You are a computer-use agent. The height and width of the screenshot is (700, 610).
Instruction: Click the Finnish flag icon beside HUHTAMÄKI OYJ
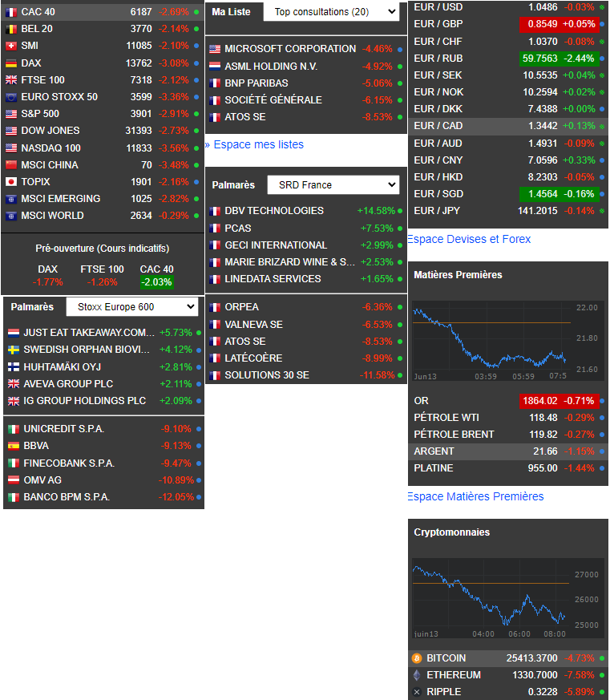pyautogui.click(x=14, y=367)
